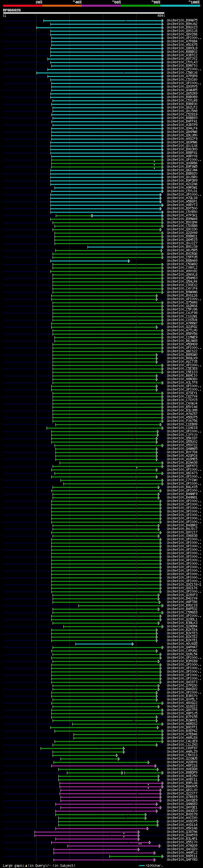Select hit UniRef100_Q9SSJ8
This screenshot has width=203, height=868.
[x=182, y=31]
